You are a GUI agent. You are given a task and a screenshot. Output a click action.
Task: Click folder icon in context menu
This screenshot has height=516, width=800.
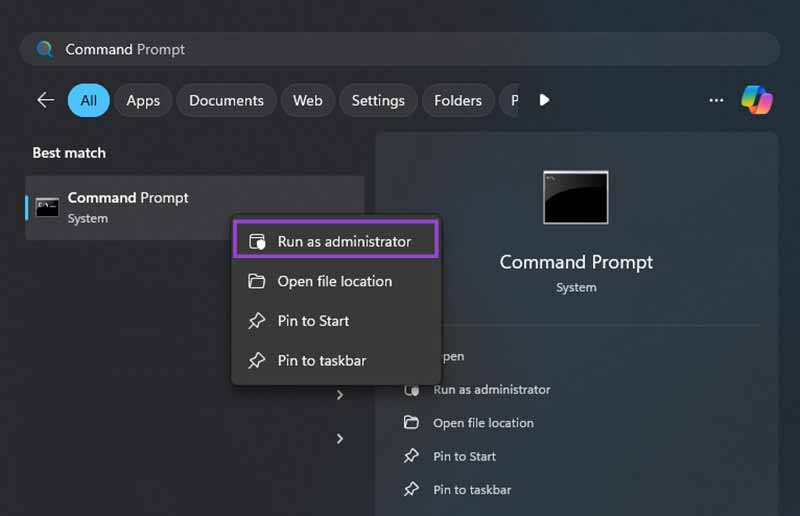point(256,281)
